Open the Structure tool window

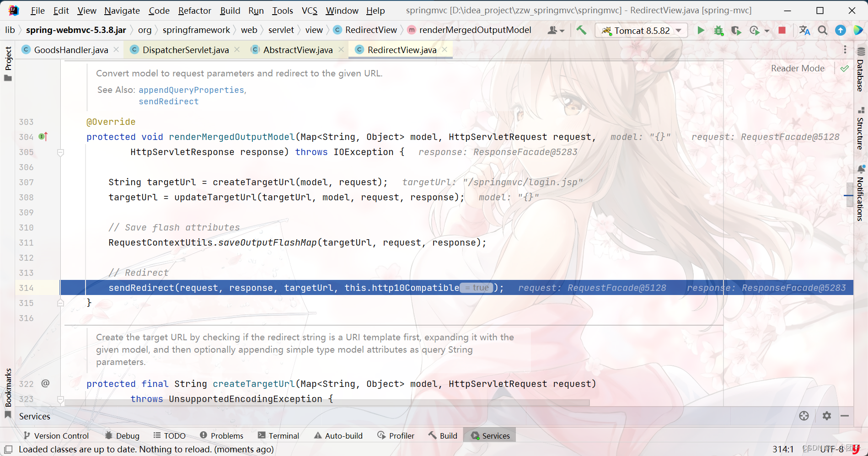(x=861, y=129)
